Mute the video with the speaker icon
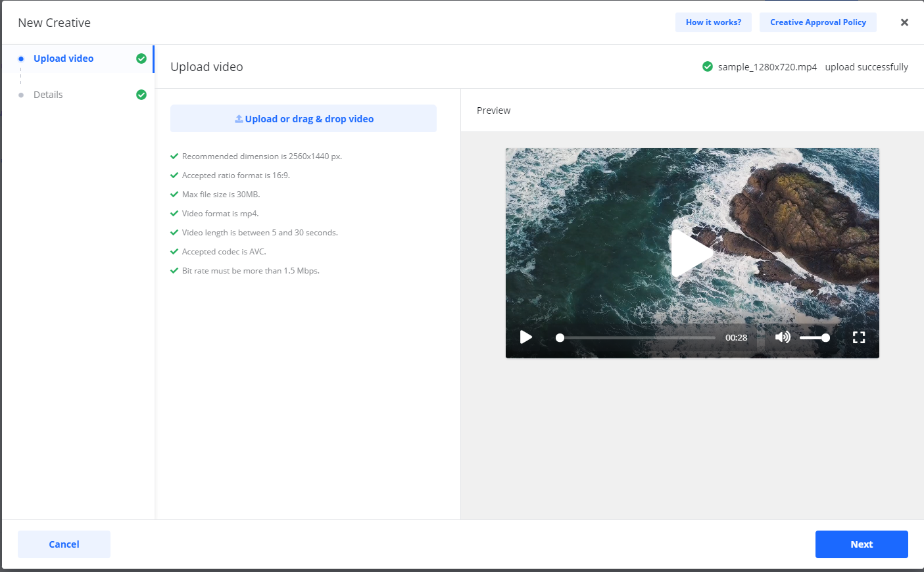The height and width of the screenshot is (572, 924). coord(782,337)
